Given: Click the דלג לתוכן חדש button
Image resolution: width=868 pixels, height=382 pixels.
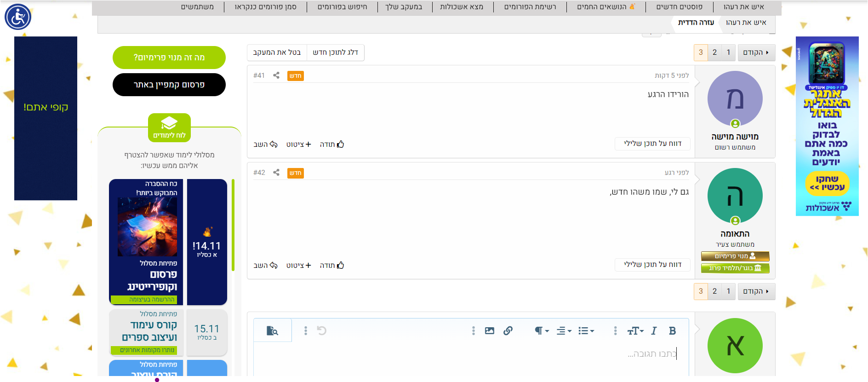Looking at the screenshot, I should click(336, 52).
